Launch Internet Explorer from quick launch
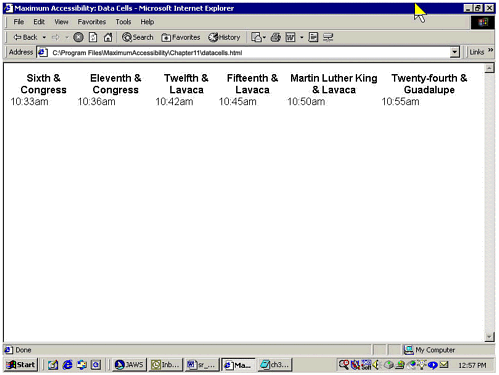 (68, 365)
